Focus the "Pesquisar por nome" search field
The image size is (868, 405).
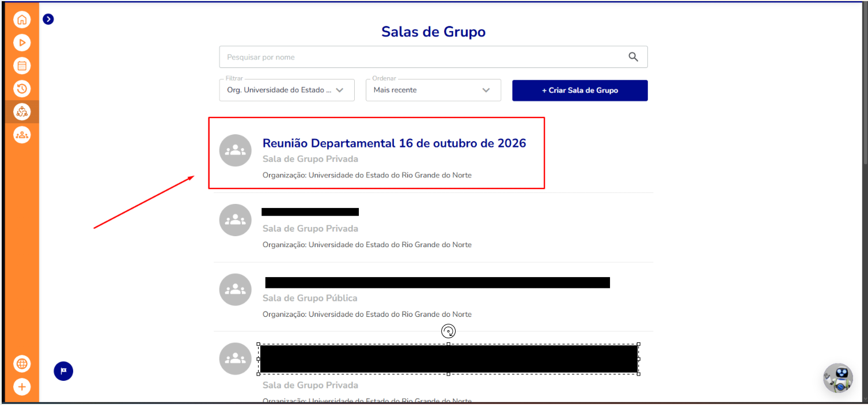433,57
